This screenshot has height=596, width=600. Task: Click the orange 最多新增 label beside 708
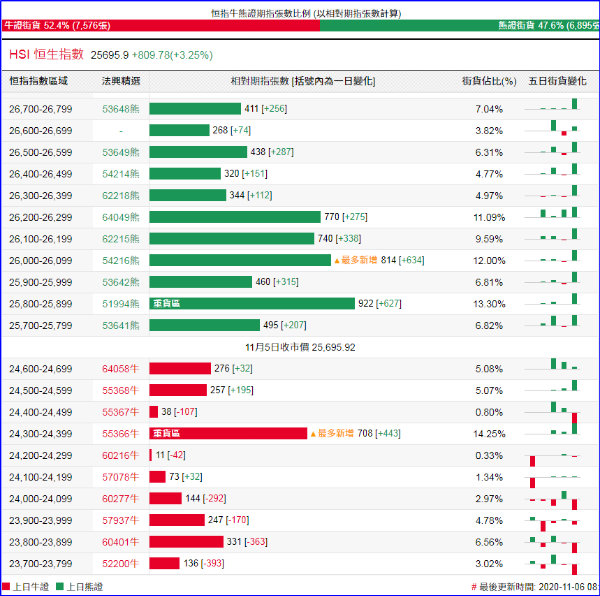332,433
